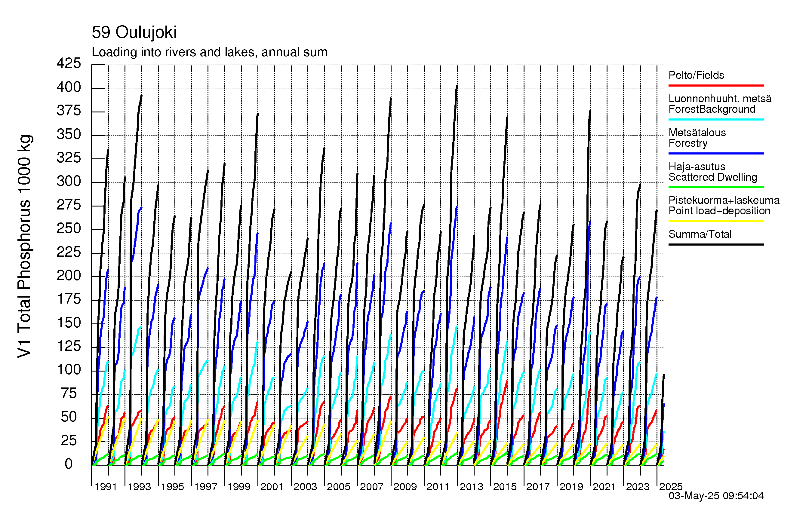Click the chart title '59 Oulujoki'
Viewport: 812px width, 511px height.
click(134, 33)
